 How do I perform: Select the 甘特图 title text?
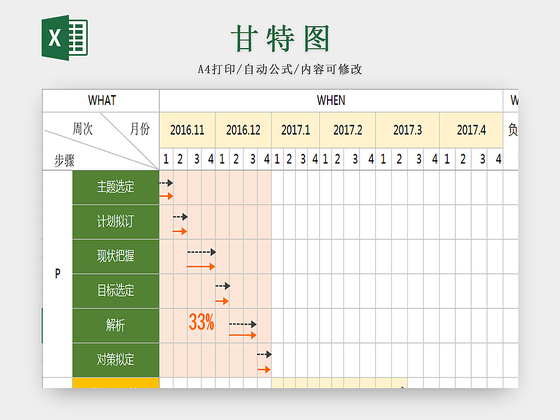tap(280, 39)
